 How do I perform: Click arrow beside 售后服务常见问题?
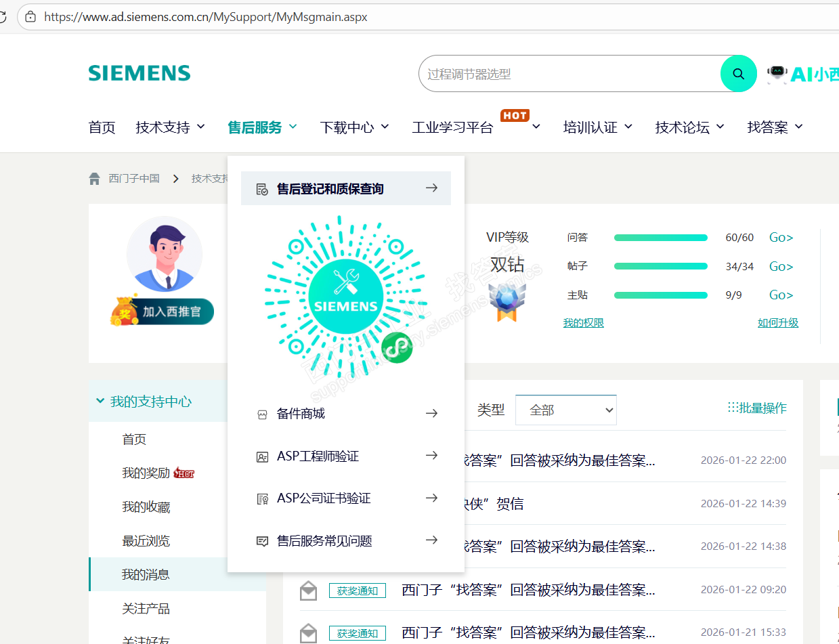pos(431,540)
